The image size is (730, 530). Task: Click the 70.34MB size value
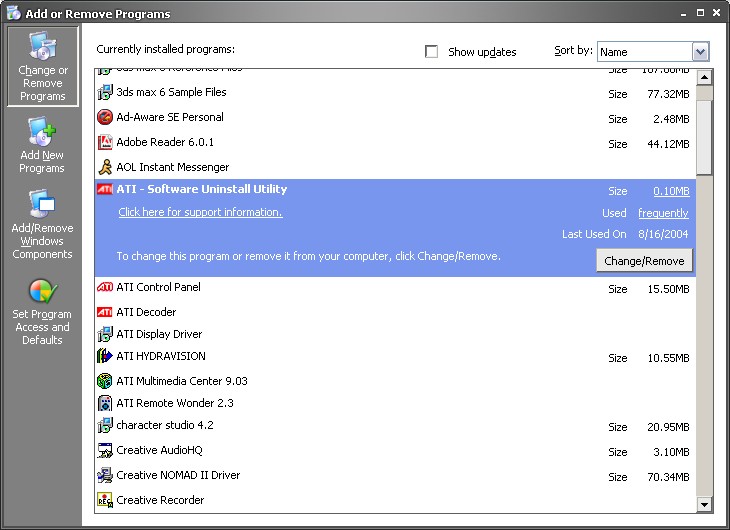coord(668,477)
